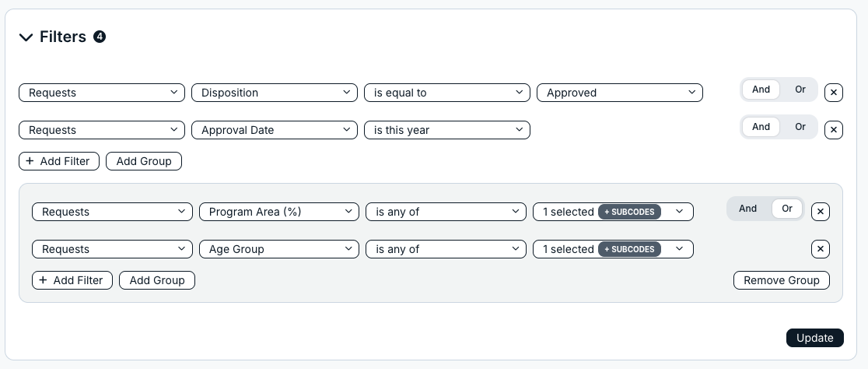Open 'is equal to' operator dropdown

[447, 93]
